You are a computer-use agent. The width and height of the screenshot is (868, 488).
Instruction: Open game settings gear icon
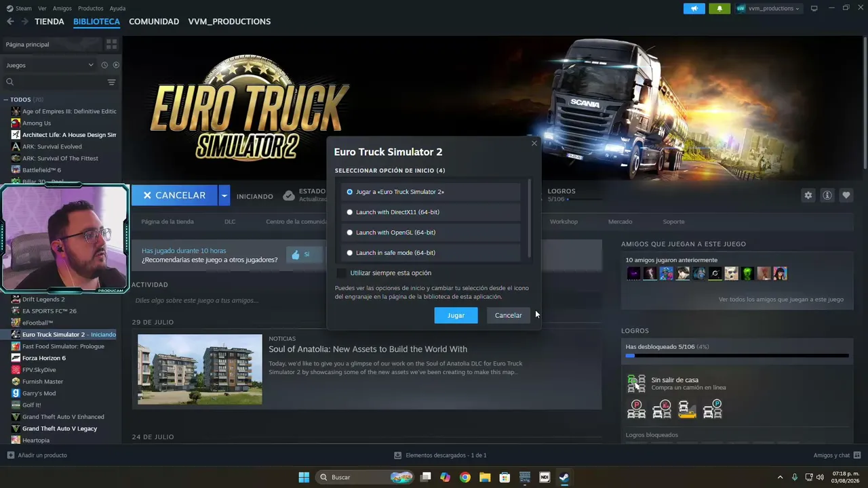[808, 195]
